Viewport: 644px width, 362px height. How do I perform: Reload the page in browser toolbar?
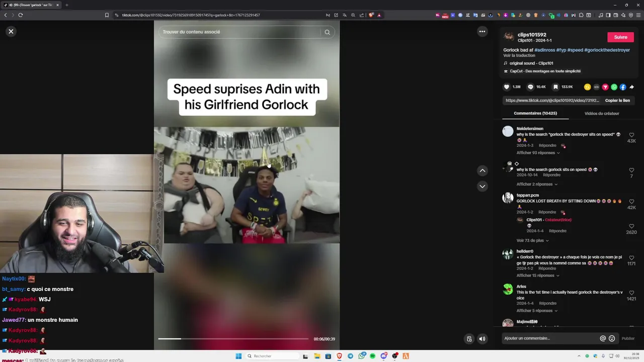[x=20, y=15]
